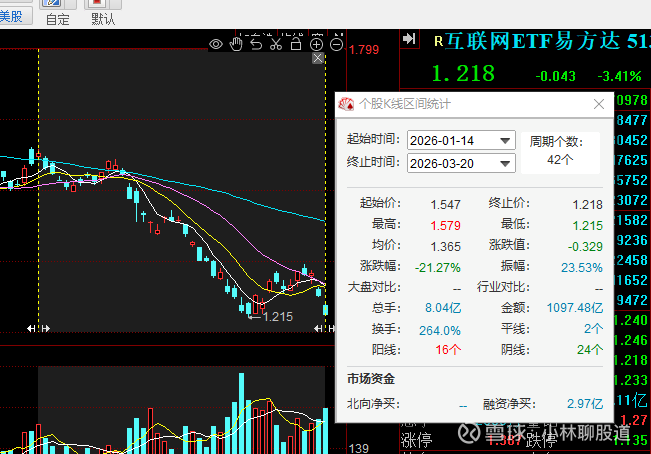651x454 pixels.
Task: Click the lock icon in chart toolbar
Action: click(x=296, y=44)
